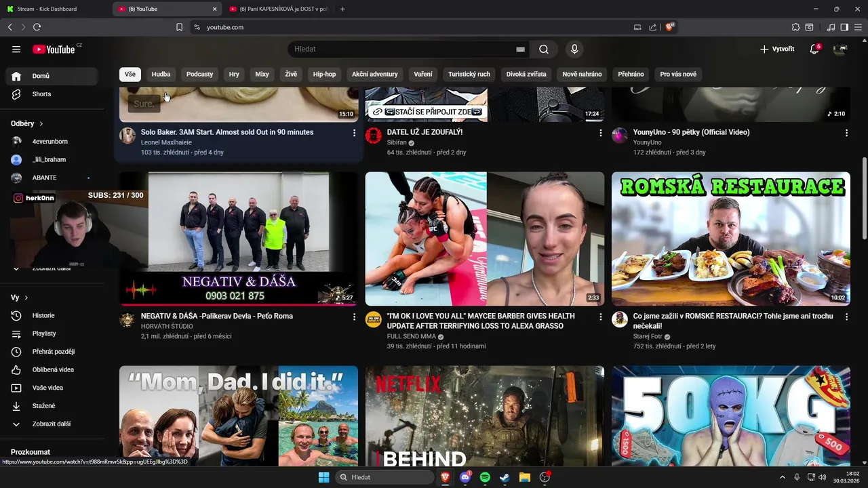Open ABANTE channel subscription

(51, 178)
